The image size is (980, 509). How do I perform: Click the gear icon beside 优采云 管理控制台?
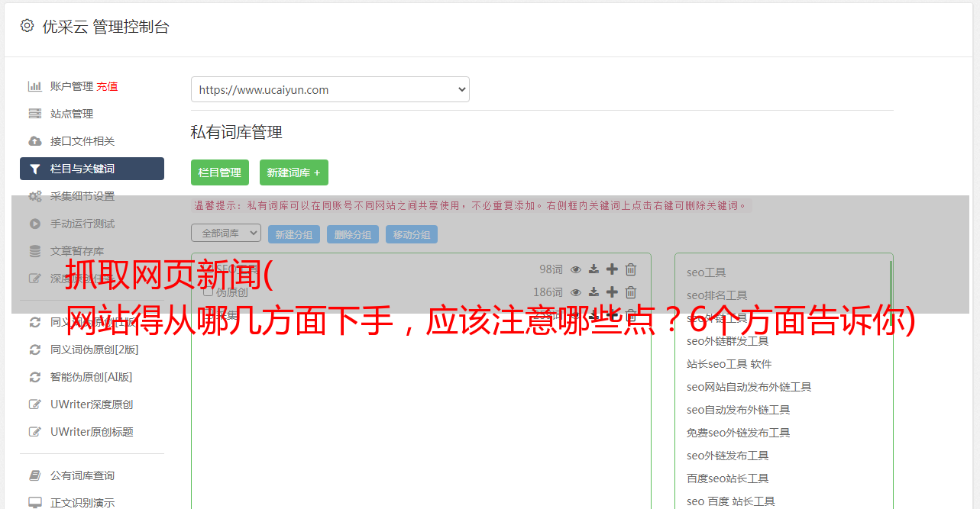coord(27,26)
